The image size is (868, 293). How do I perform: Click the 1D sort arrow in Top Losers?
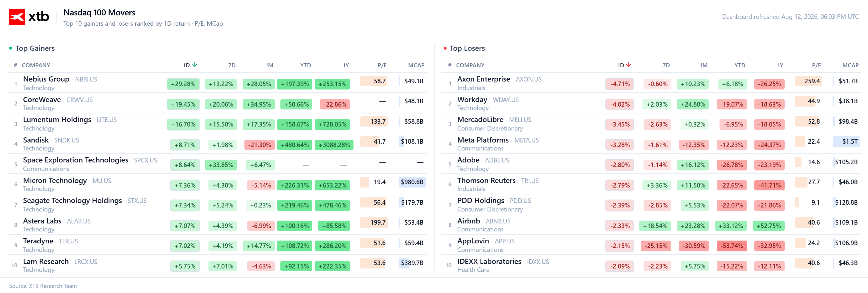pyautogui.click(x=629, y=65)
